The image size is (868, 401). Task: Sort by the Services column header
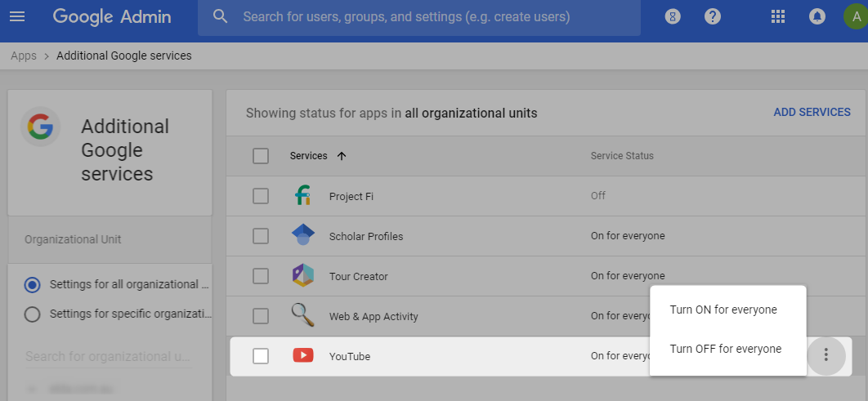308,156
